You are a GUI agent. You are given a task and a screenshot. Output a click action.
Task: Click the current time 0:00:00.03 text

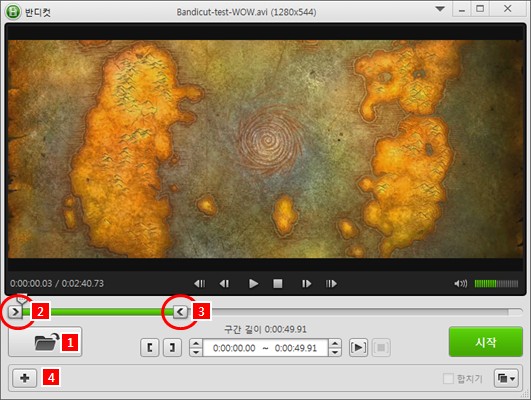coord(31,283)
